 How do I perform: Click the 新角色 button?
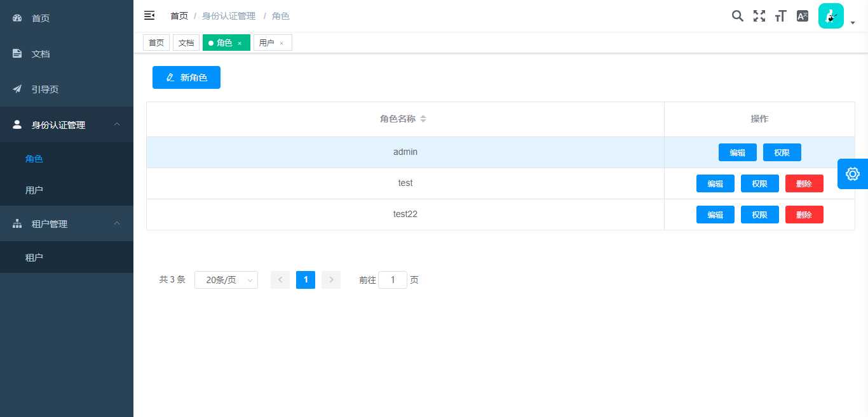[186, 77]
